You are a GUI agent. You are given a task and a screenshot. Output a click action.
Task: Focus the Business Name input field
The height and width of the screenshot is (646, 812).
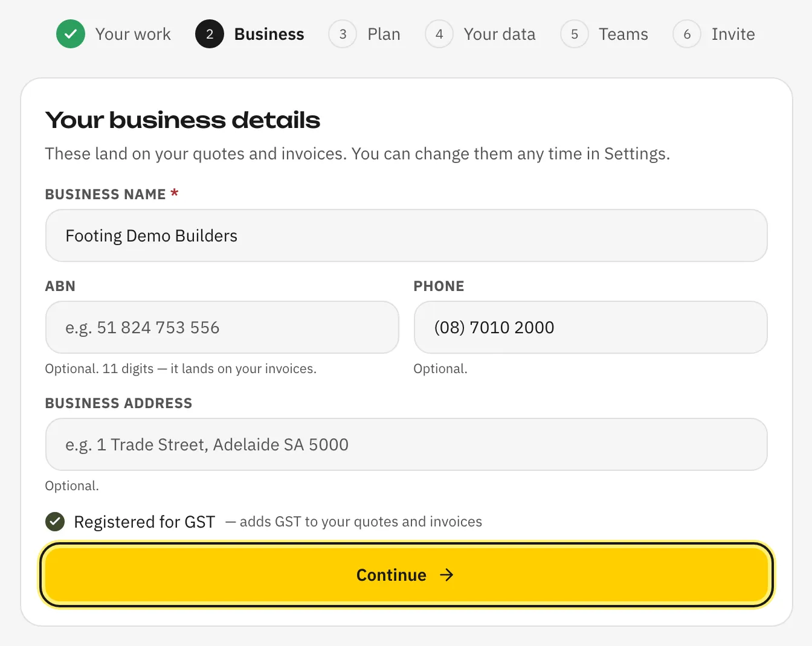407,235
